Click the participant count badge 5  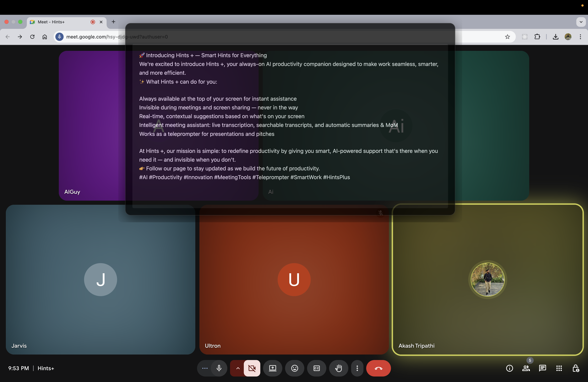pyautogui.click(x=530, y=360)
